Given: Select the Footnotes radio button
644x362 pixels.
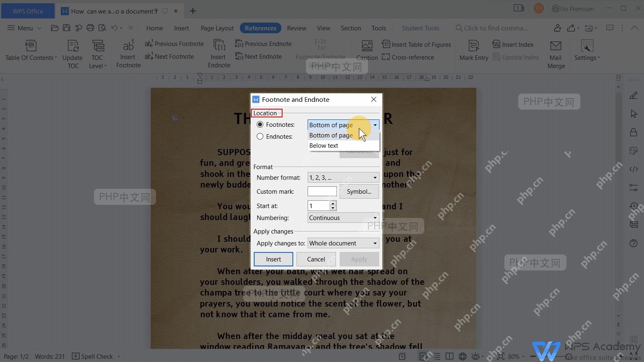Looking at the screenshot, I should [260, 124].
